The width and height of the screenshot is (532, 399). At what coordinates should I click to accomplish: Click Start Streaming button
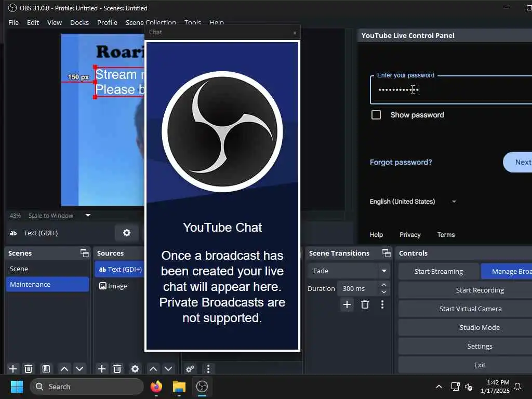pyautogui.click(x=438, y=271)
